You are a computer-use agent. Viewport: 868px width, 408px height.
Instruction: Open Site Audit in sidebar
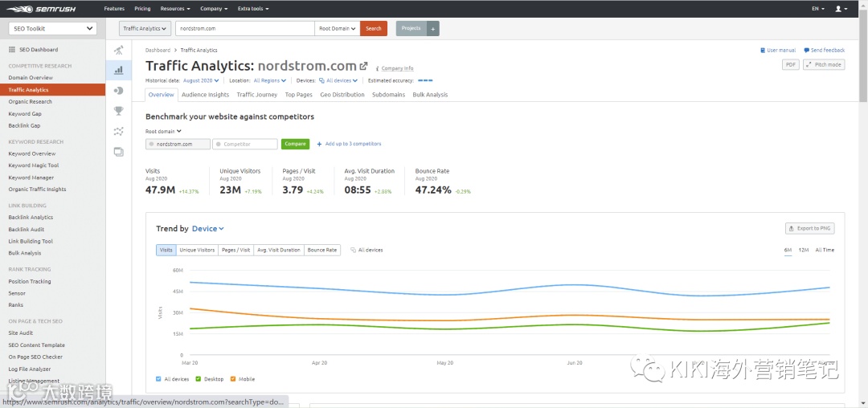(x=20, y=333)
